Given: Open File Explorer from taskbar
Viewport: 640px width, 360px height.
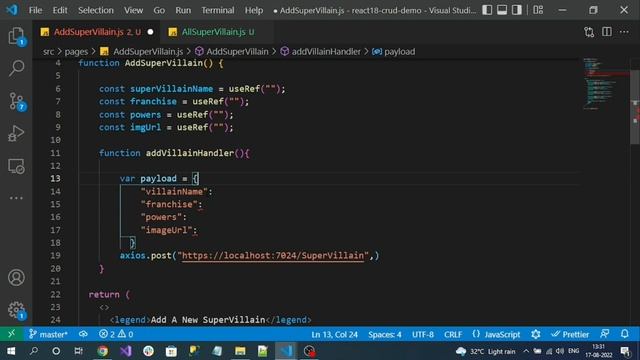Looking at the screenshot, I should [240, 351].
